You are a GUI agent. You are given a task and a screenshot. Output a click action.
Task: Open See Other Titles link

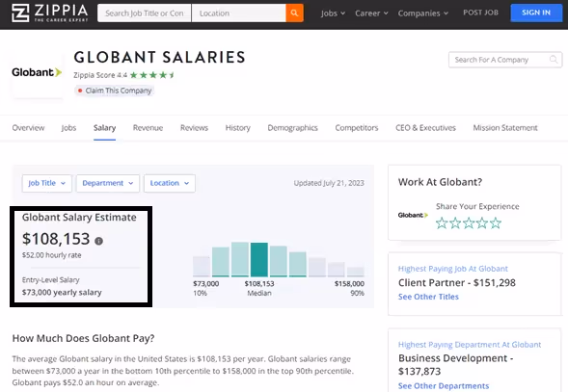pos(428,297)
